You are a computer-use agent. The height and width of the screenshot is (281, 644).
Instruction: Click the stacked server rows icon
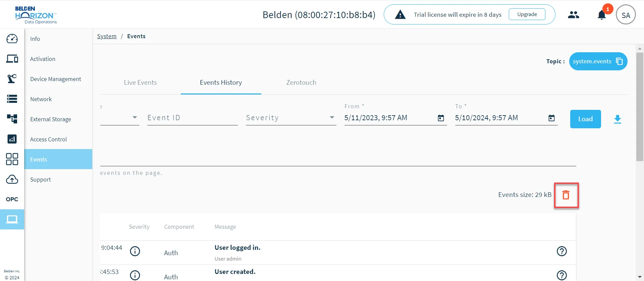(12, 99)
